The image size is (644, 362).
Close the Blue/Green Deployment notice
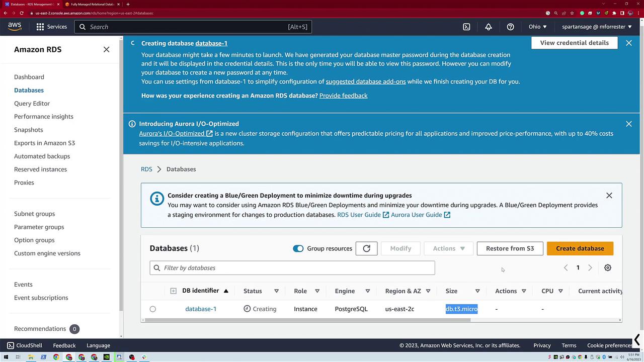pyautogui.click(x=609, y=195)
